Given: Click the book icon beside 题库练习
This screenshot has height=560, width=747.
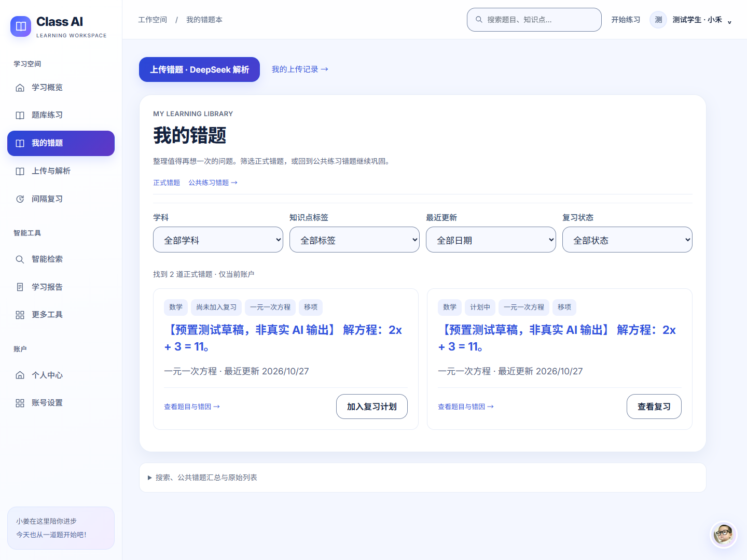Looking at the screenshot, I should tap(20, 115).
